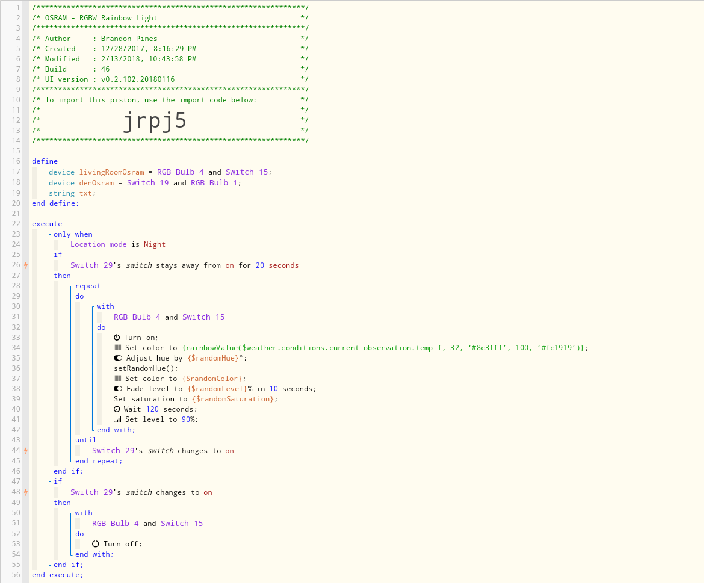Click the OSRAM - RGBW Rainbow Light title
Image resolution: width=709 pixels, height=588 pixels.
[x=101, y=19]
